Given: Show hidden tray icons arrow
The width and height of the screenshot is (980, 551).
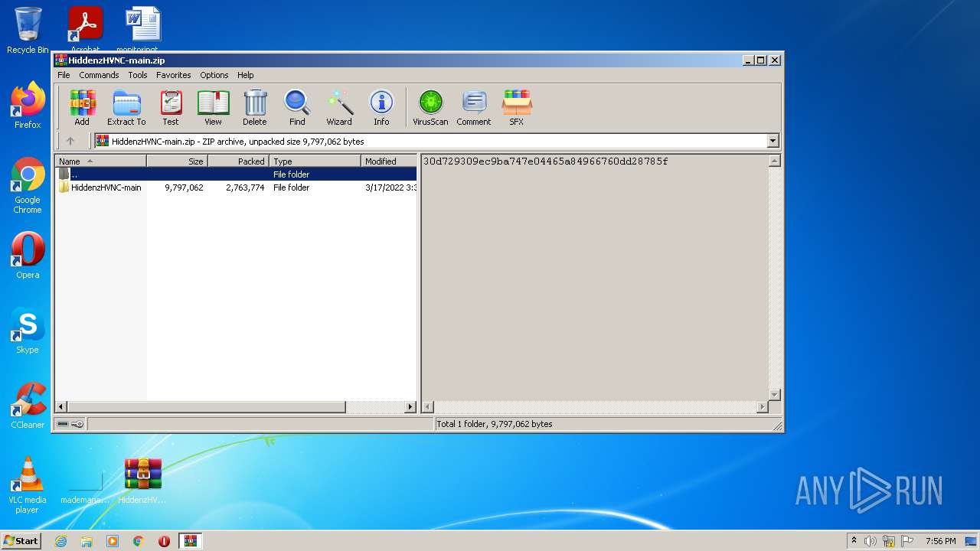Looking at the screenshot, I should 854,541.
